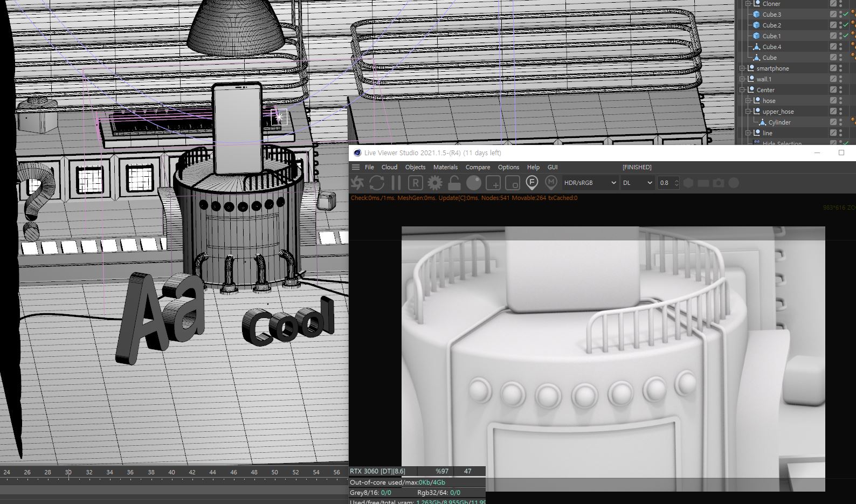Toggle visibility dots for Cube.4
The height and width of the screenshot is (504, 856).
[840, 47]
